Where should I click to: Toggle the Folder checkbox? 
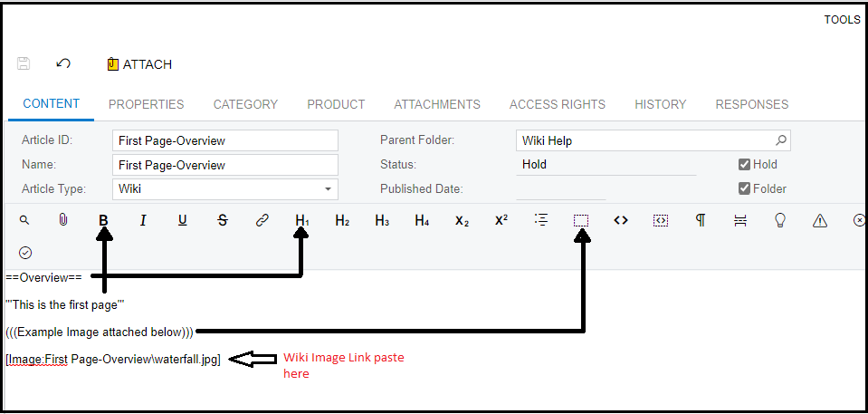[744, 189]
